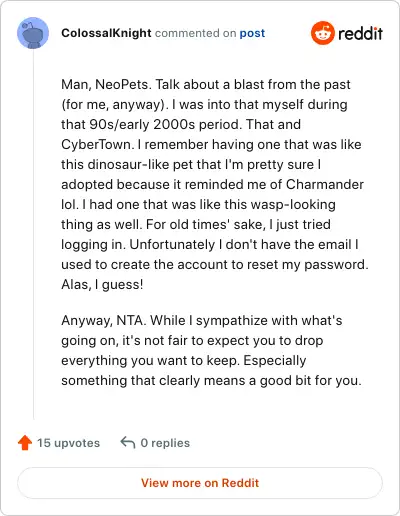The width and height of the screenshot is (400, 516).
Task: Click the word "Charmander" in the comment
Action: 325,184
